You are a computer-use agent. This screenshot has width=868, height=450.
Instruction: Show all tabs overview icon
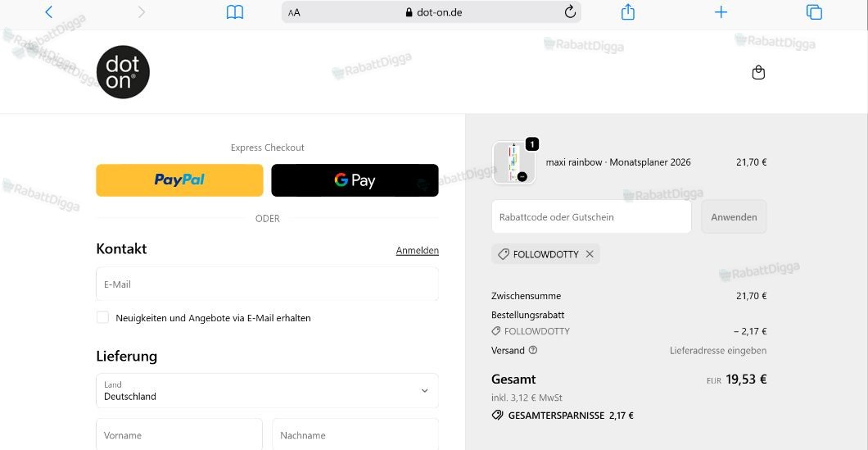(x=814, y=12)
